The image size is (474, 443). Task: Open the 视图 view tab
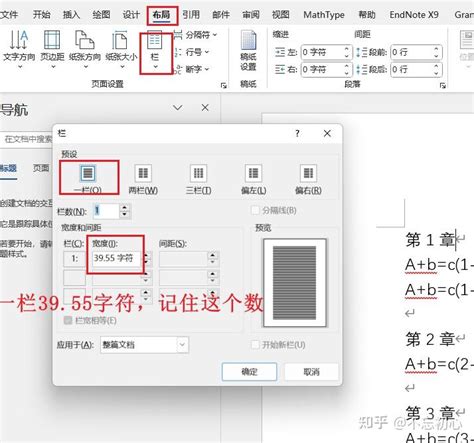[281, 14]
